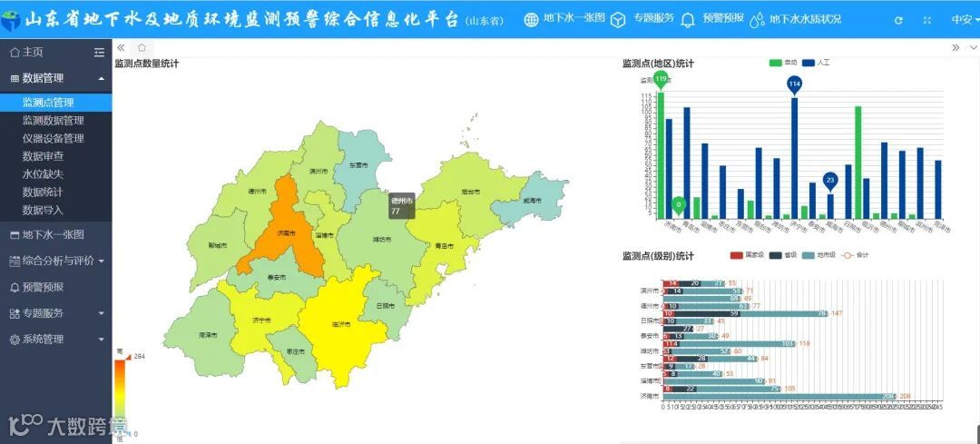Expand 系统管理 sidebar section
The image size is (980, 444).
(55, 340)
